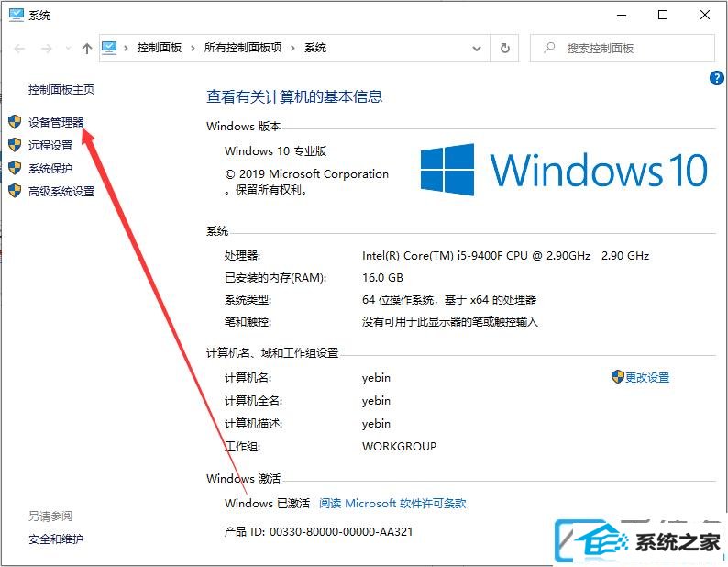Expand address bar history dropdown

477,49
